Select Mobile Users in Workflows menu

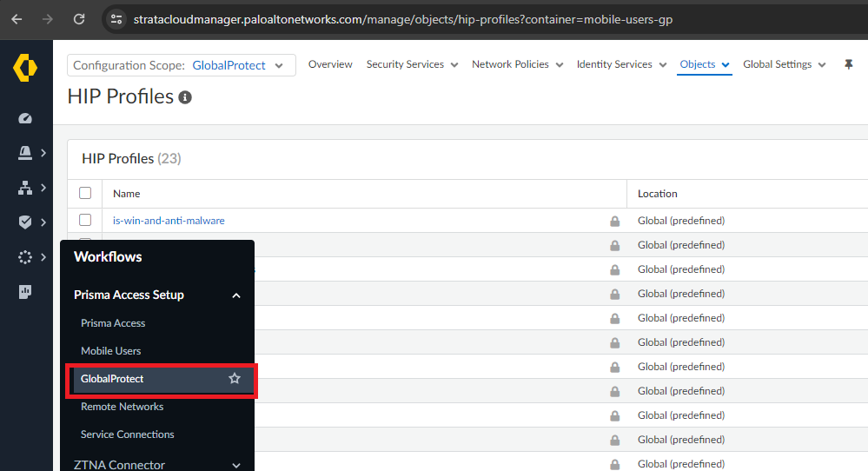coord(110,351)
